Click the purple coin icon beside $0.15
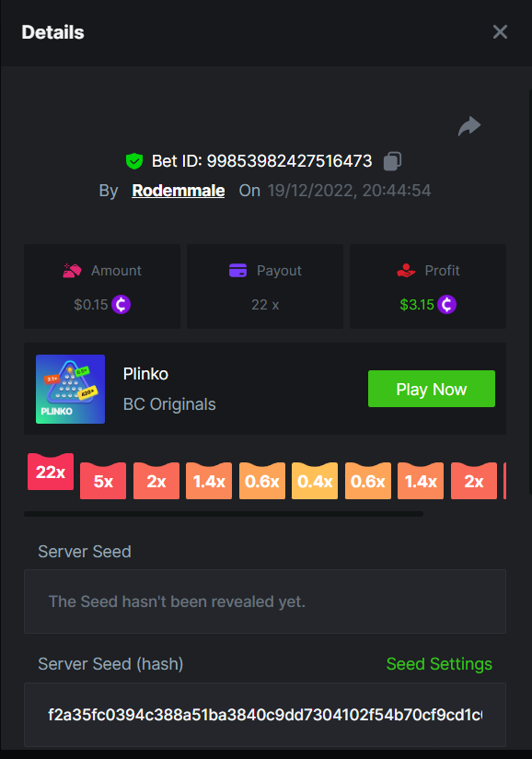The image size is (532, 759). [121, 305]
